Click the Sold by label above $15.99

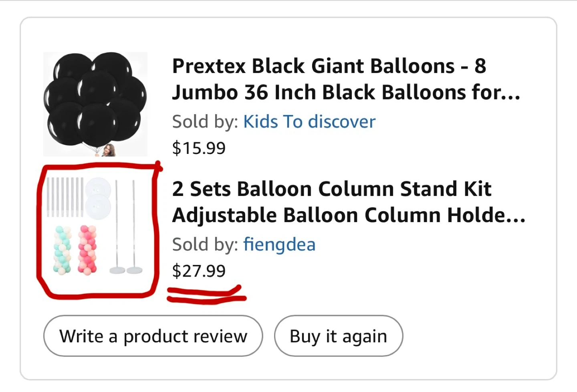pos(205,121)
